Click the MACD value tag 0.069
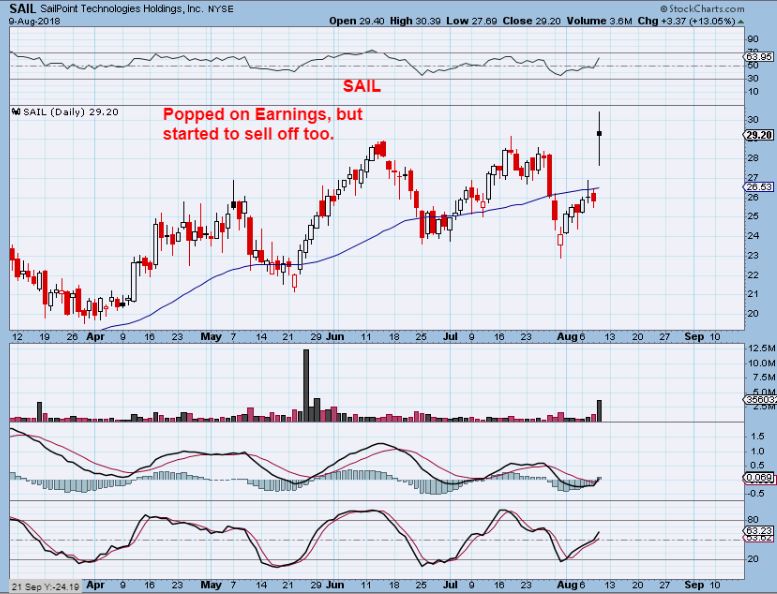 [x=760, y=478]
